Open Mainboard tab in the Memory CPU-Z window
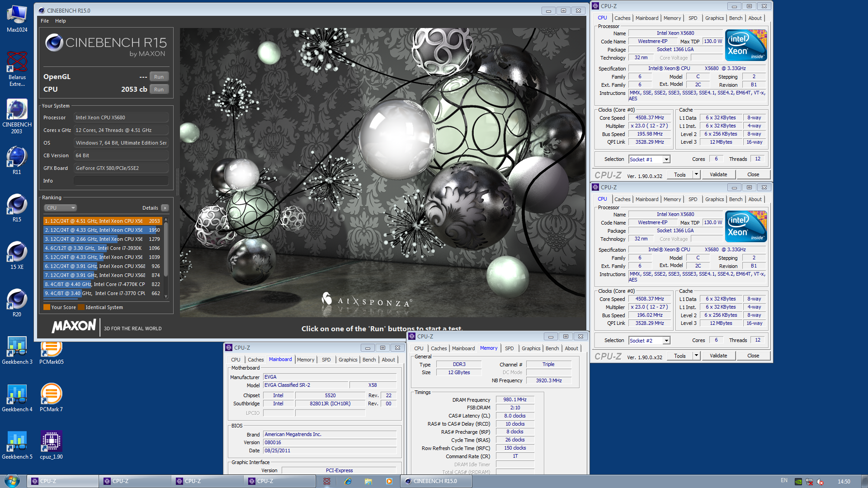The height and width of the screenshot is (488, 868). tap(463, 348)
